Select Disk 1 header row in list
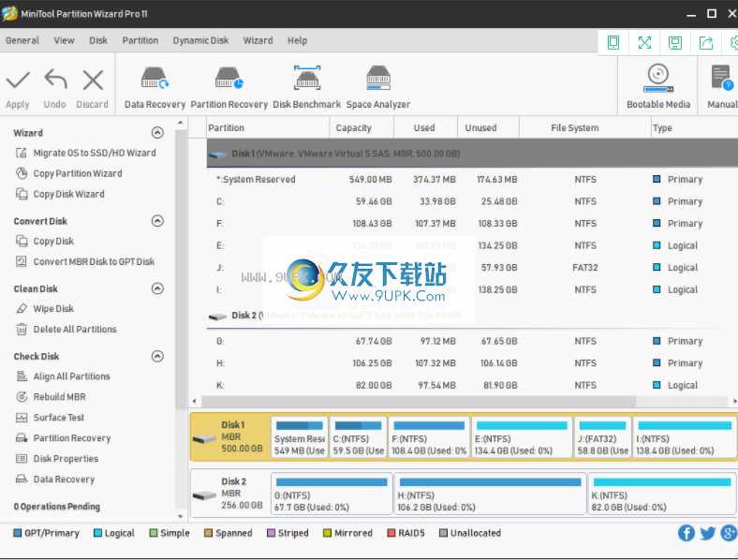Viewport: 738px width, 560px height. 472,154
